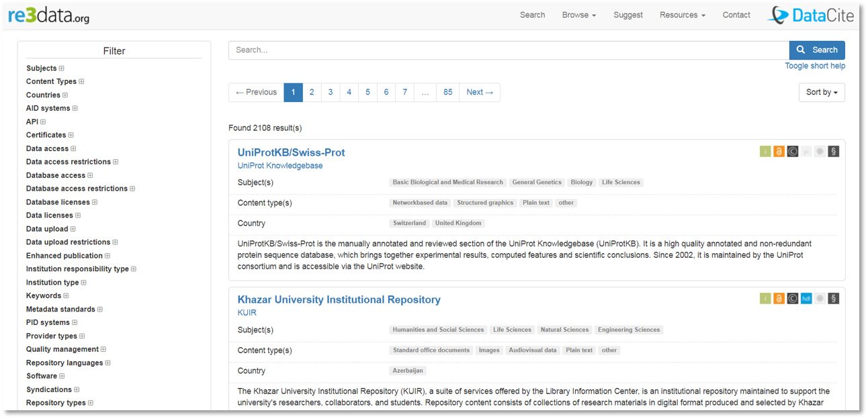The image size is (868, 419).
Task: Expand the Certificates filter
Action: pyautogui.click(x=71, y=135)
